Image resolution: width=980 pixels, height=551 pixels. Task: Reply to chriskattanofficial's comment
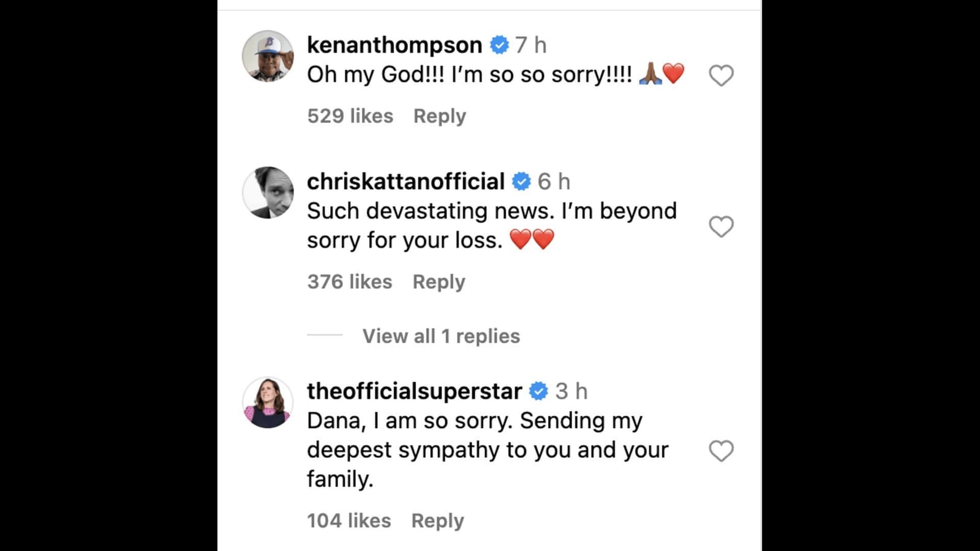point(439,282)
